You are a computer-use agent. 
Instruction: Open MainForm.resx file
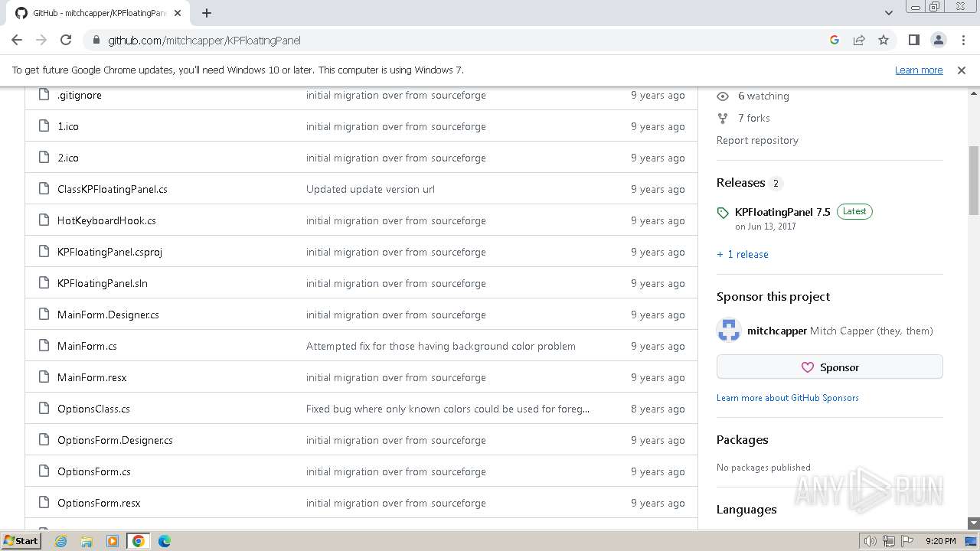coord(92,377)
